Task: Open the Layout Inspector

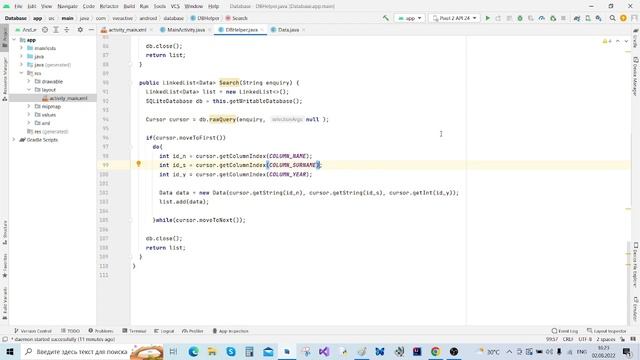Action: coord(607,331)
